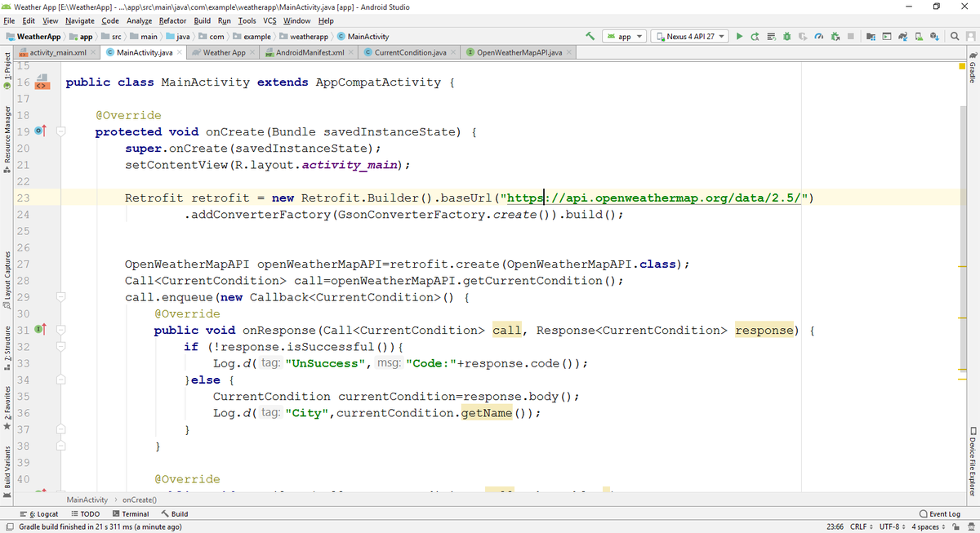Open the Build tool window button
Screen dimensions: 980x533
coord(175,514)
